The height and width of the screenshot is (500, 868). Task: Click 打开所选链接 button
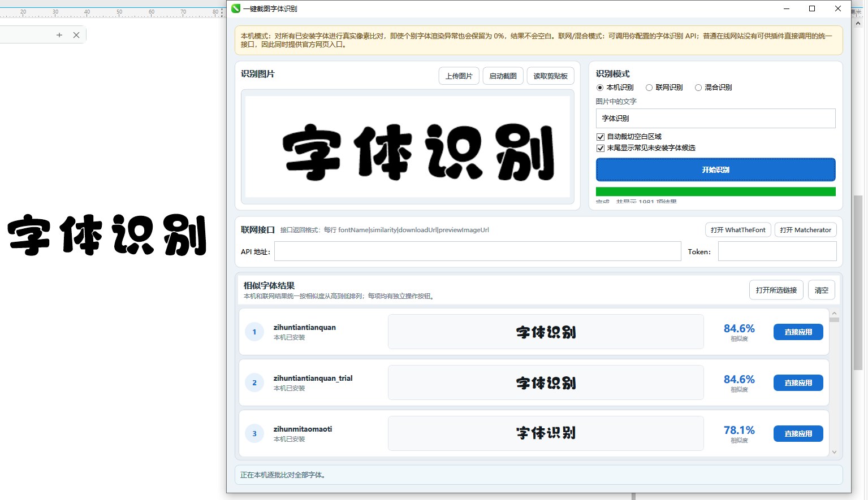pos(776,290)
